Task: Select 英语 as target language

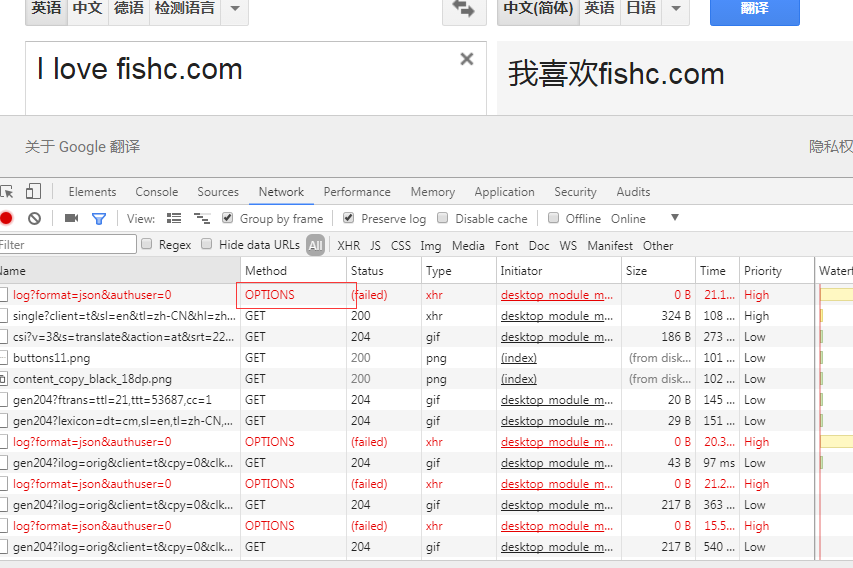Action: point(599,9)
